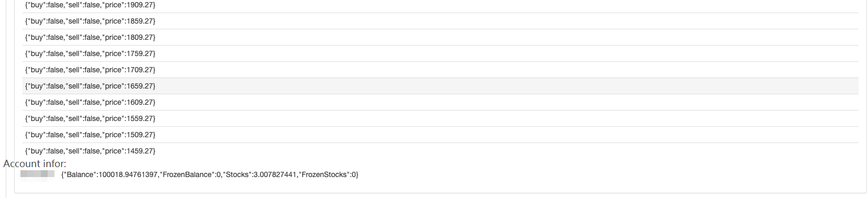Screen dimensions: 868x198
Task: Select the log row with price 1859.27
Action: click(440, 21)
